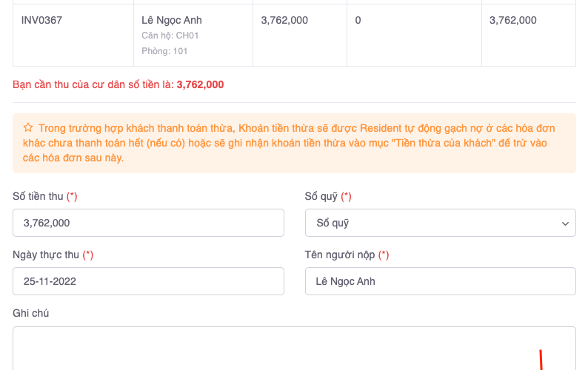Click the Ngày thực thu date field

148,281
